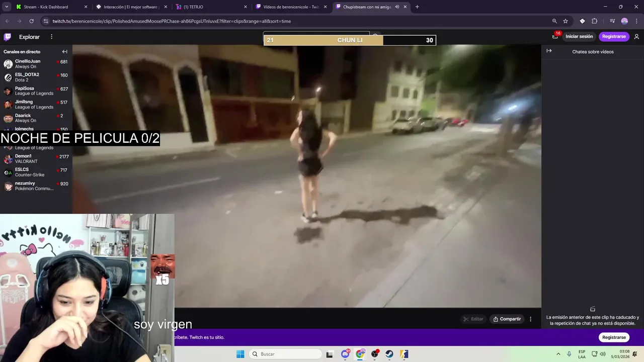
Task: Open JimRsng channel in sidebar
Action: tap(35, 105)
